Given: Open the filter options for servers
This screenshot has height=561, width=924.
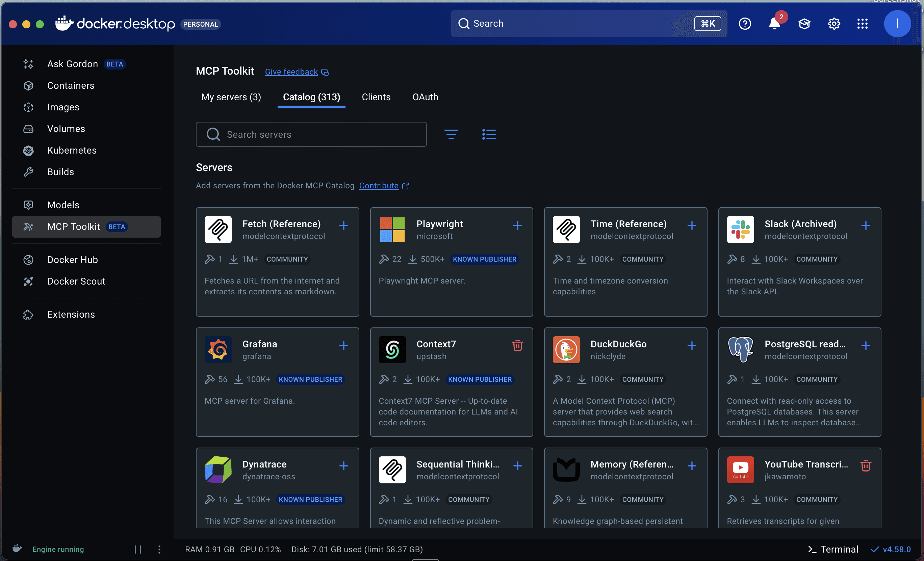Looking at the screenshot, I should [x=451, y=134].
